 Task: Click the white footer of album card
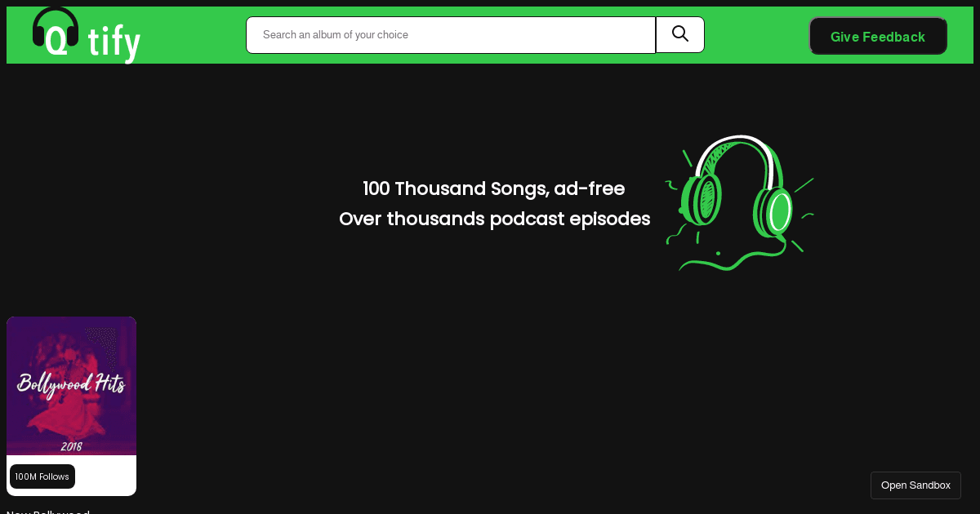coord(71,475)
